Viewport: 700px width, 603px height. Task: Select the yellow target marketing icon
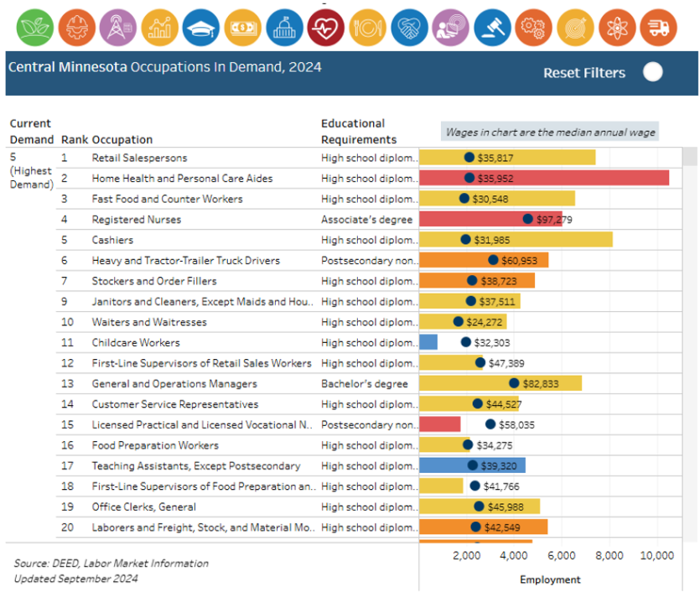click(x=575, y=28)
